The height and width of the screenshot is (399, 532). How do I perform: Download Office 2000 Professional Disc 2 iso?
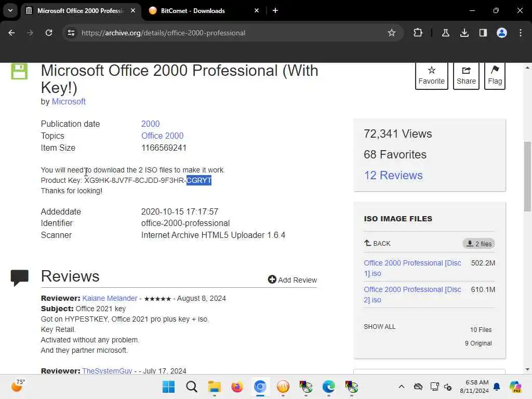412,295
